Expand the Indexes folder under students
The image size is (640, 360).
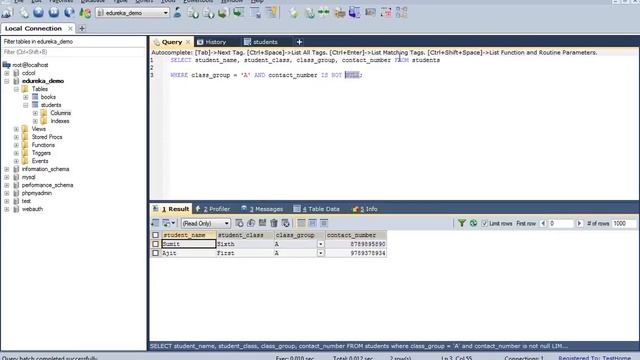(36, 121)
